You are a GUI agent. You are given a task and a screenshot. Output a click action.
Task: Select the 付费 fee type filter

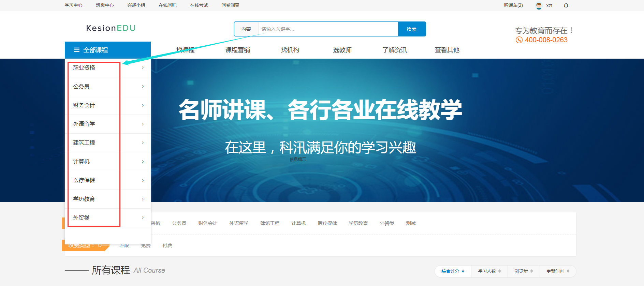point(167,245)
